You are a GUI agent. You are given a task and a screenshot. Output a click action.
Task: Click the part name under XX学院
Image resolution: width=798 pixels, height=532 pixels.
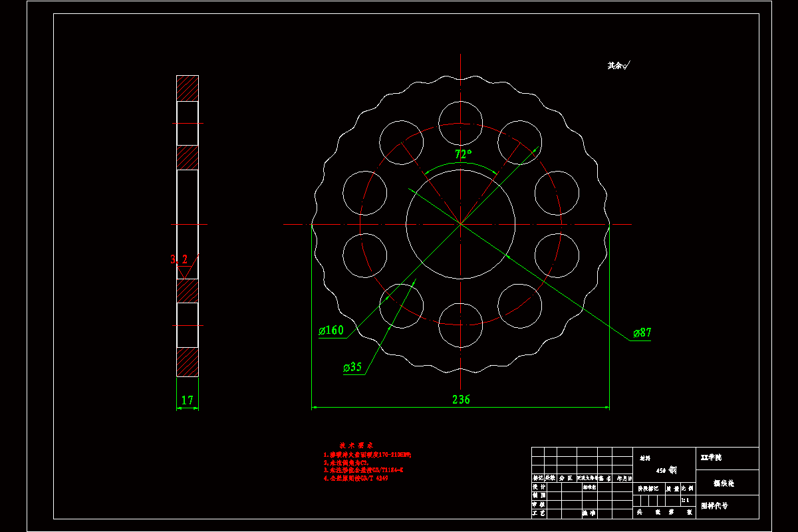click(x=724, y=483)
